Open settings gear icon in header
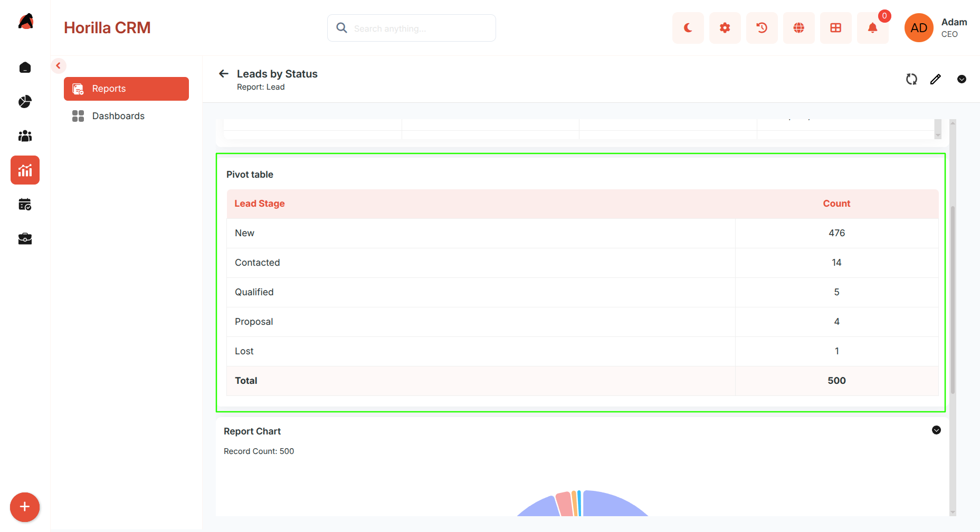The height and width of the screenshot is (532, 980). pyautogui.click(x=725, y=28)
